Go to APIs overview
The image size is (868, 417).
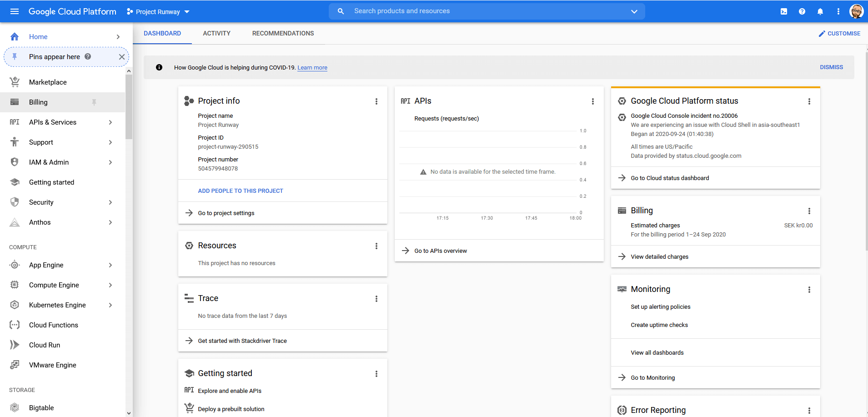coord(441,251)
